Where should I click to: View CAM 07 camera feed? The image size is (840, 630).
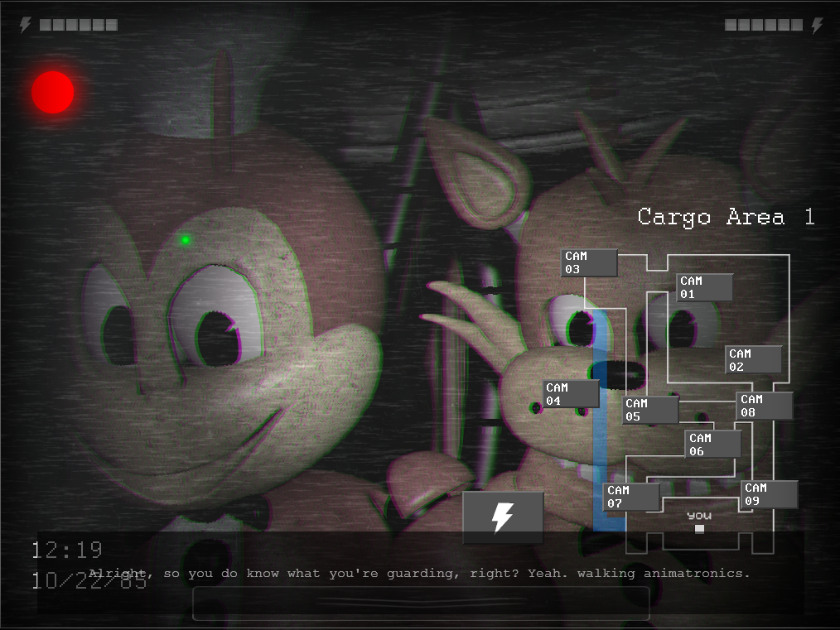631,497
